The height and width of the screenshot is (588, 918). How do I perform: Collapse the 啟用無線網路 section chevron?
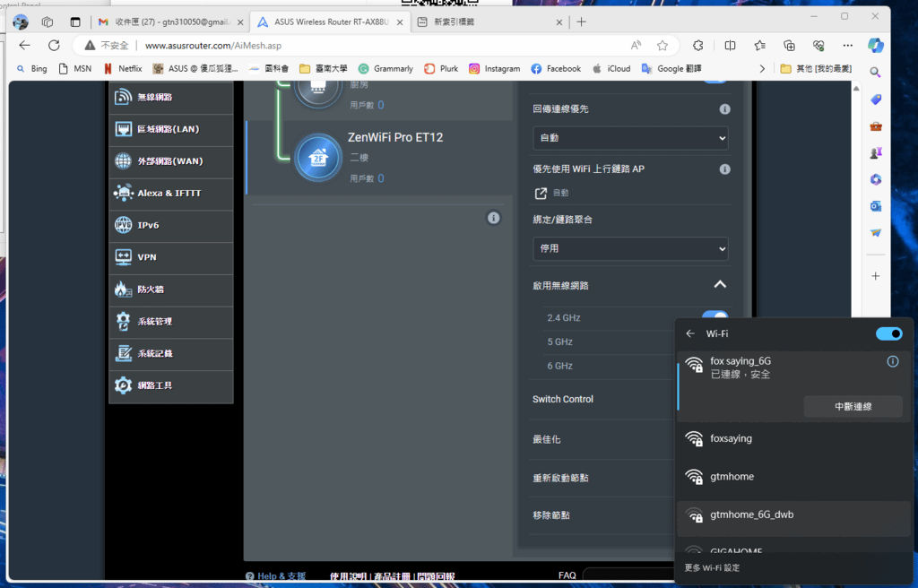tap(720, 285)
